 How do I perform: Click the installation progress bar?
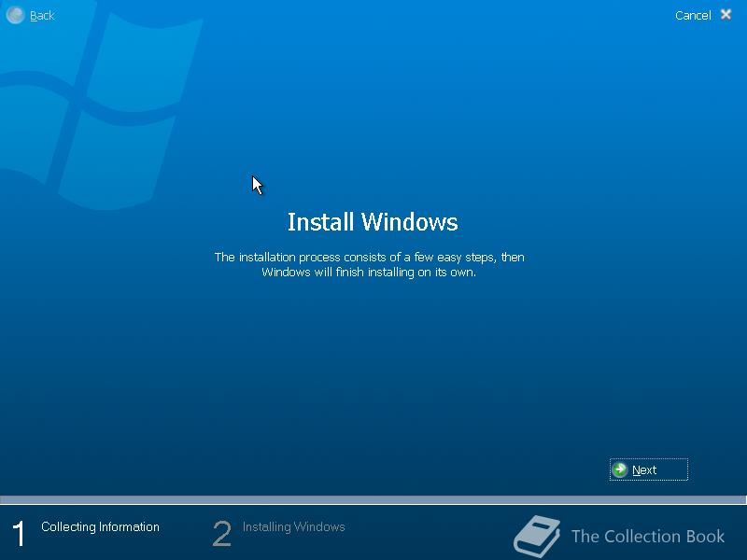[x=373, y=499]
